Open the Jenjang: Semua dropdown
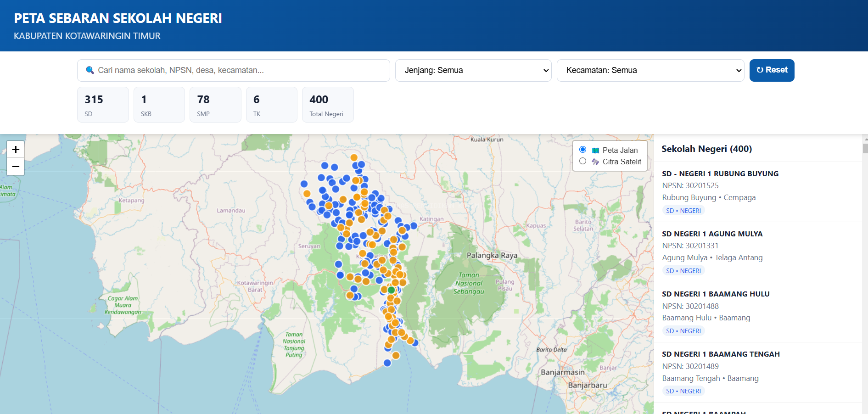The width and height of the screenshot is (868, 414). coord(473,71)
